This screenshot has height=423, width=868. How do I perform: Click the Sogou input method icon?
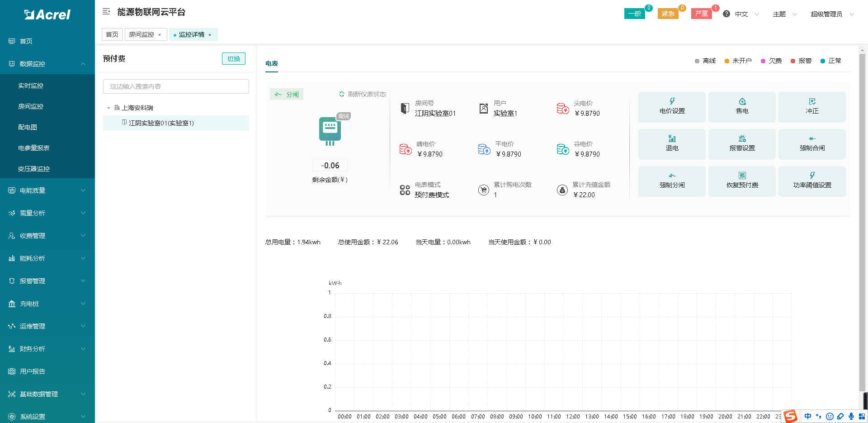[790, 416]
